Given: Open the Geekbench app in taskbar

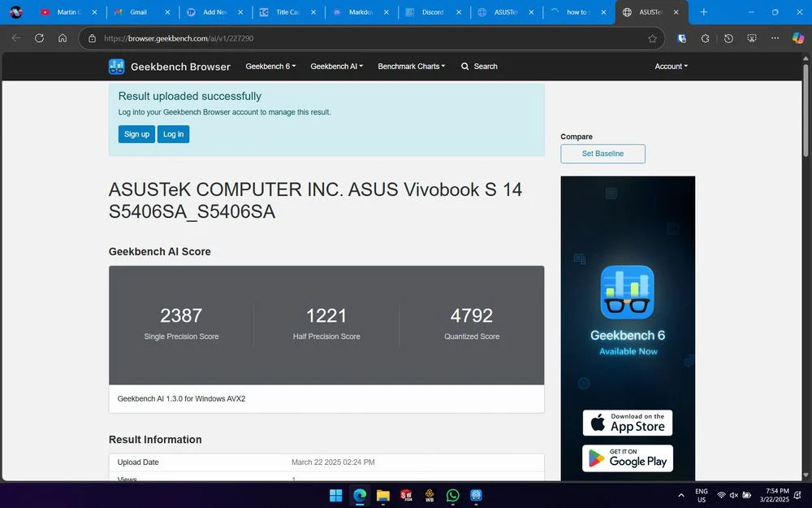Looking at the screenshot, I should (476, 496).
